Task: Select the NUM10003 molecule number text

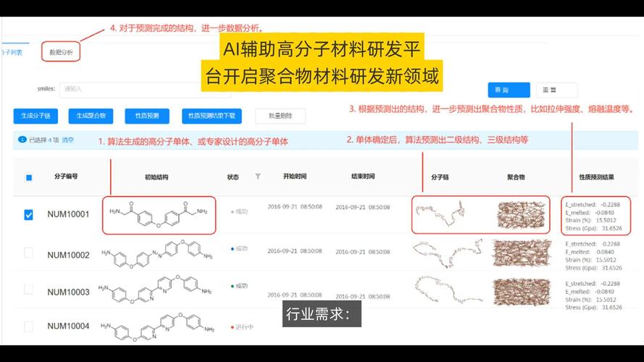Action: pos(68,292)
